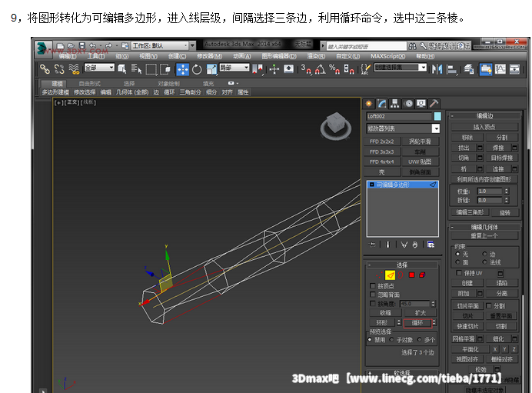This screenshot has height=393, width=532.
Task: Collapse the 选择 rollout
Action: [x=402, y=265]
